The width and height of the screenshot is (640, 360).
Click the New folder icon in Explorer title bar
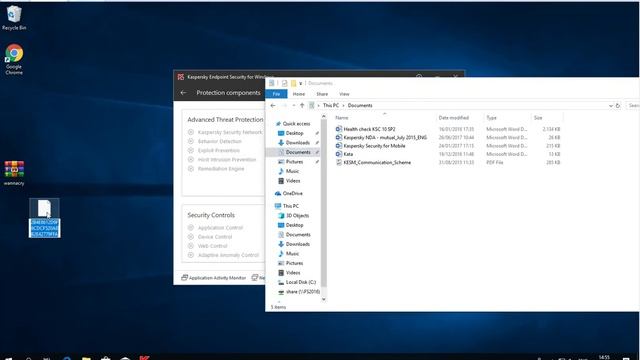pyautogui.click(x=293, y=83)
